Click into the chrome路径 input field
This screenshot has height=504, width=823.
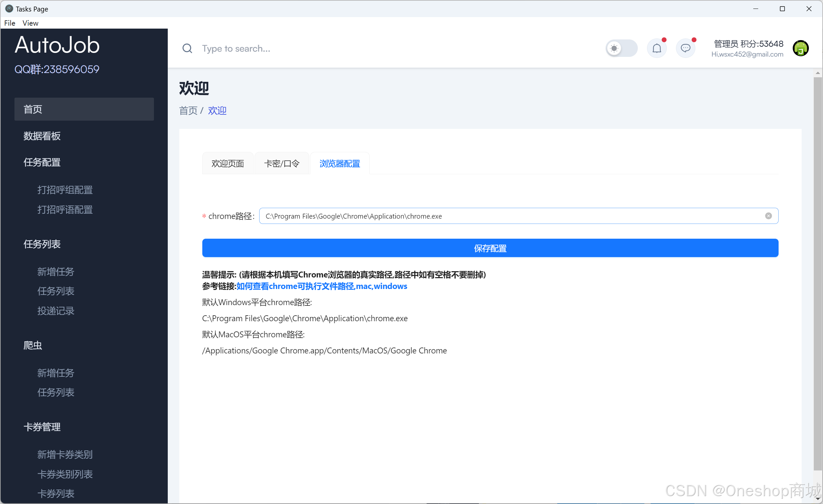pos(501,216)
